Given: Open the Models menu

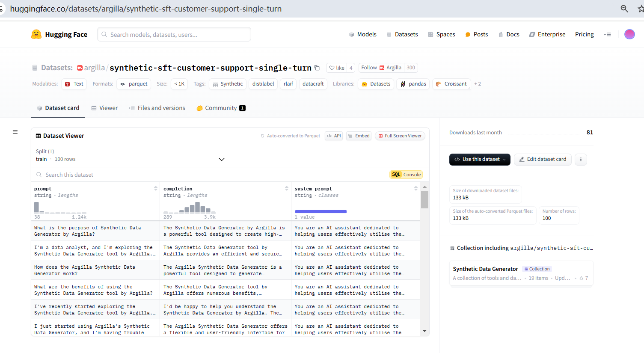Looking at the screenshot, I should click(x=362, y=34).
